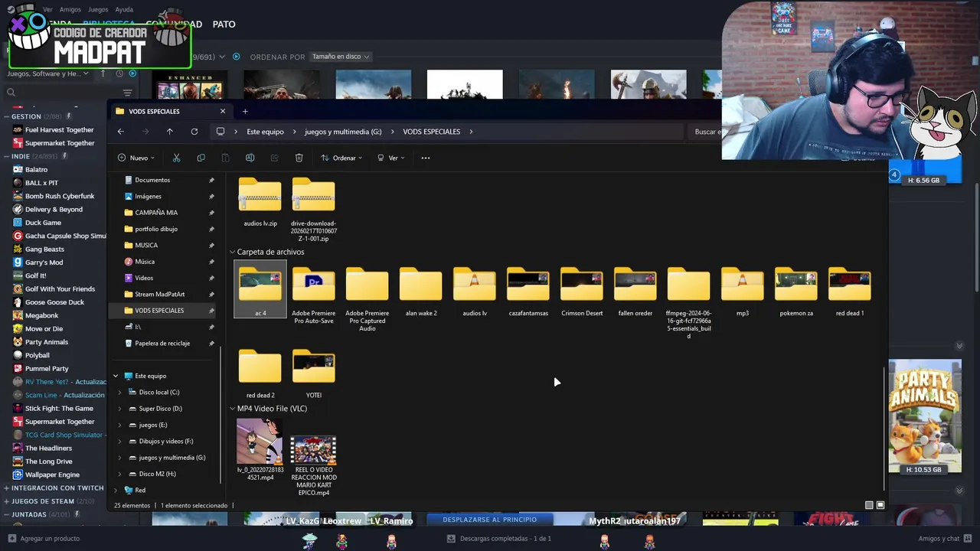Select the YOTEI folder
980x551 pixels.
point(314,373)
